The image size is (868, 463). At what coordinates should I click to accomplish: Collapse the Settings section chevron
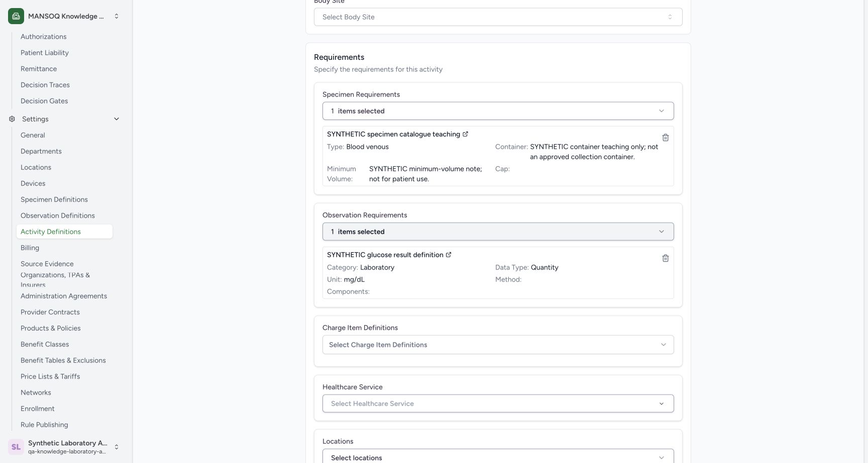[x=117, y=119]
